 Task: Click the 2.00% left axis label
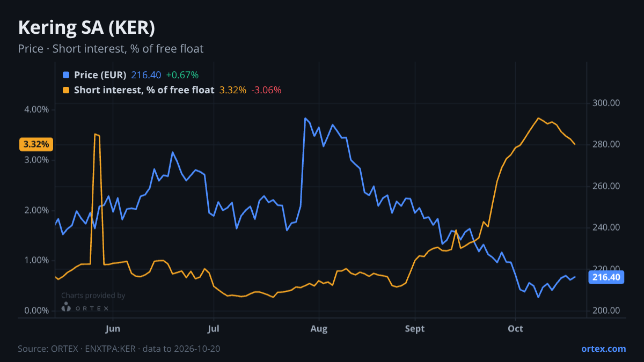point(37,210)
